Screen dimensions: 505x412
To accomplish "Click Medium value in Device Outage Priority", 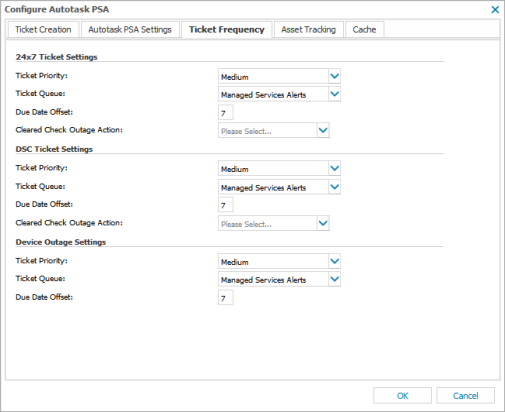I will [x=235, y=262].
